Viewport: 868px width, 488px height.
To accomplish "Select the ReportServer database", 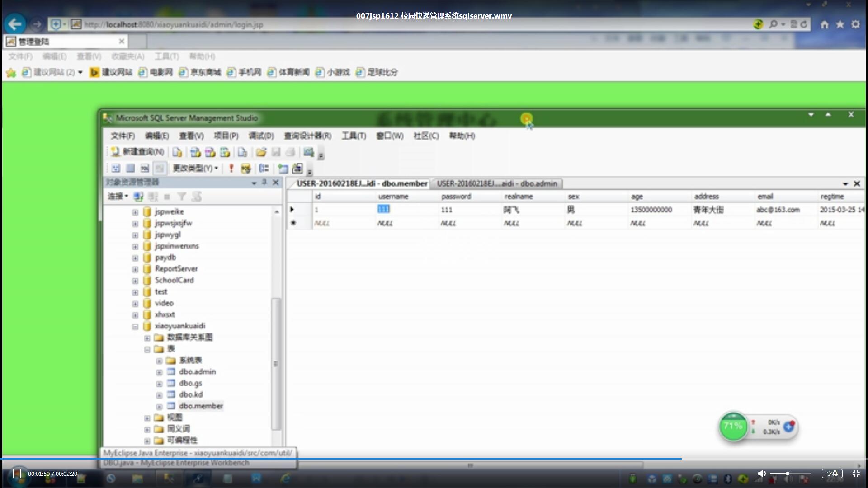I will click(176, 269).
